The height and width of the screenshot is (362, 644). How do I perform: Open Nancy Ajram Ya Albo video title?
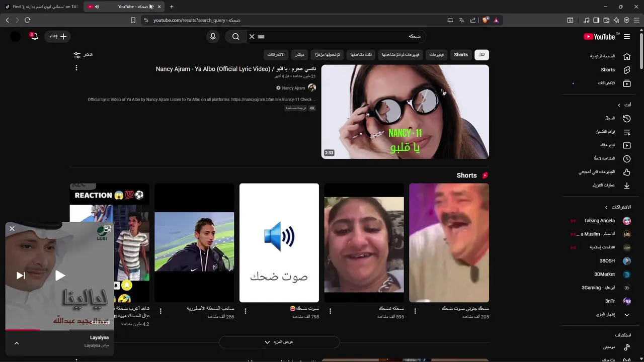(236, 69)
